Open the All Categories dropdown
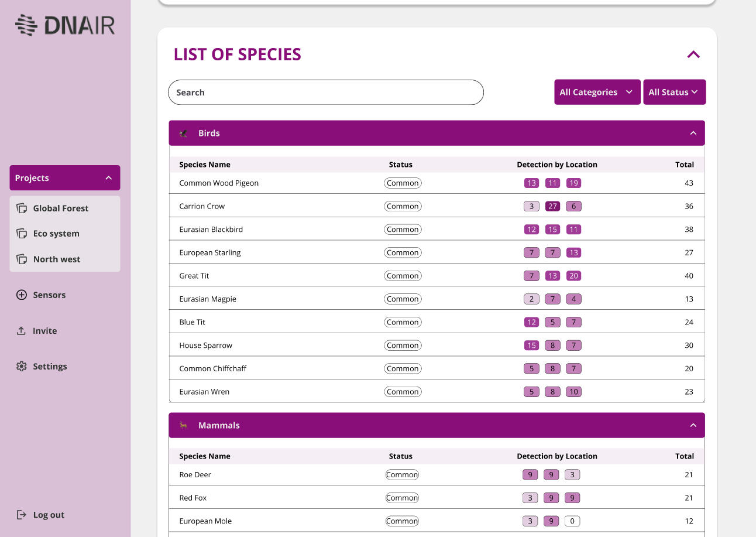The height and width of the screenshot is (537, 756). pyautogui.click(x=596, y=93)
